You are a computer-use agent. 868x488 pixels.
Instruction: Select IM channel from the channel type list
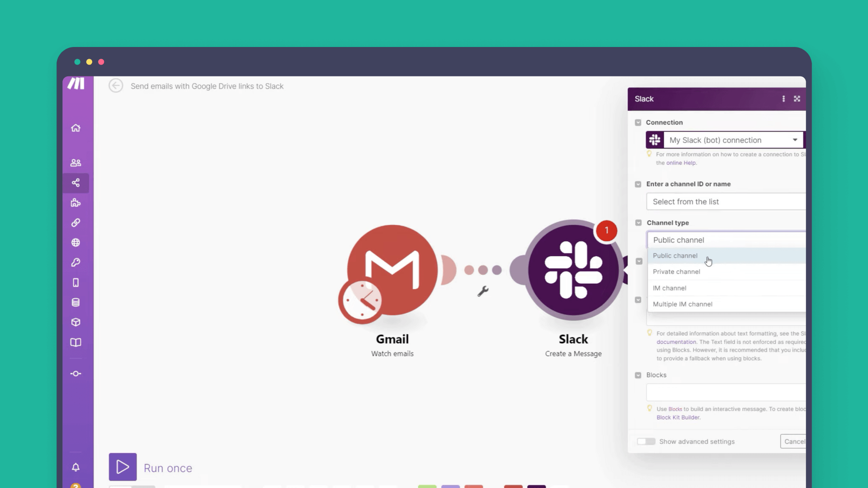point(670,287)
